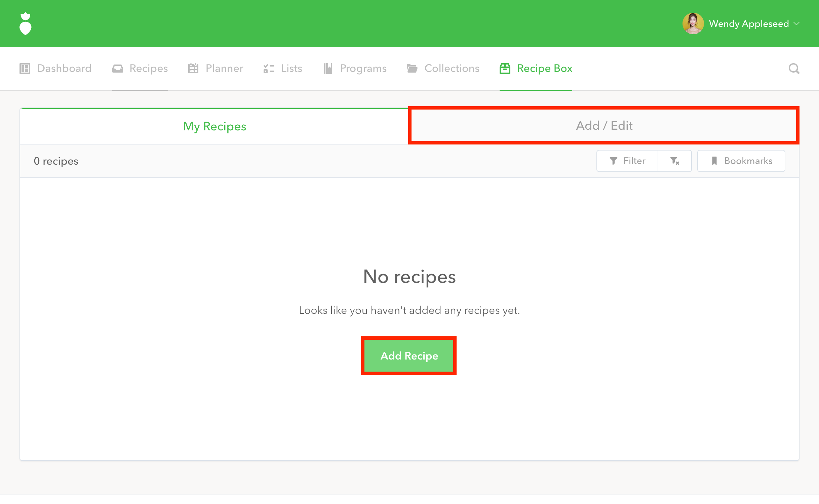This screenshot has width=819, height=504.
Task: Open the Bookmarks list
Action: [x=741, y=161]
